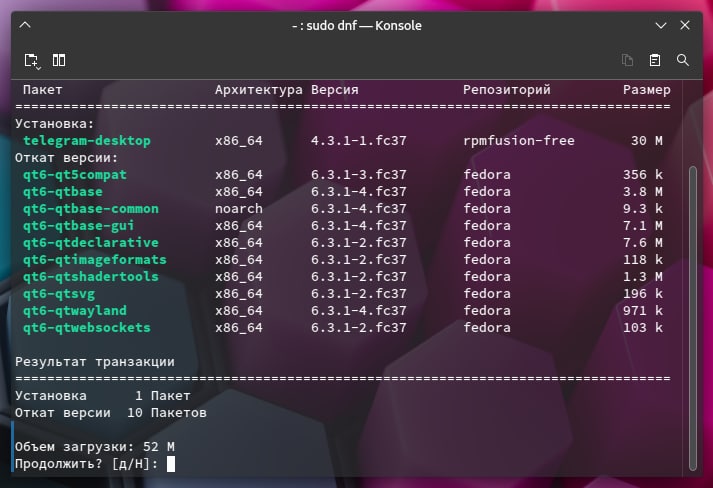Close the Konsole window
The width and height of the screenshot is (713, 488).
685,25
